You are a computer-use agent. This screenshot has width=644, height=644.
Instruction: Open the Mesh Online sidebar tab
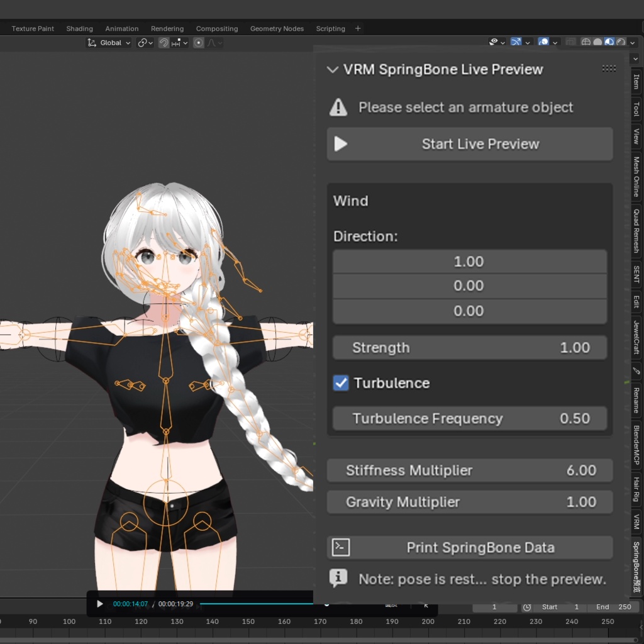point(636,177)
